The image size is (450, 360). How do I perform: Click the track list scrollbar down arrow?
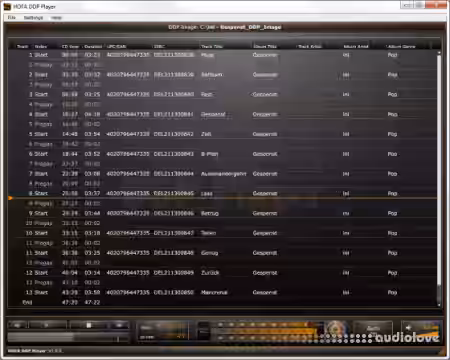439,304
